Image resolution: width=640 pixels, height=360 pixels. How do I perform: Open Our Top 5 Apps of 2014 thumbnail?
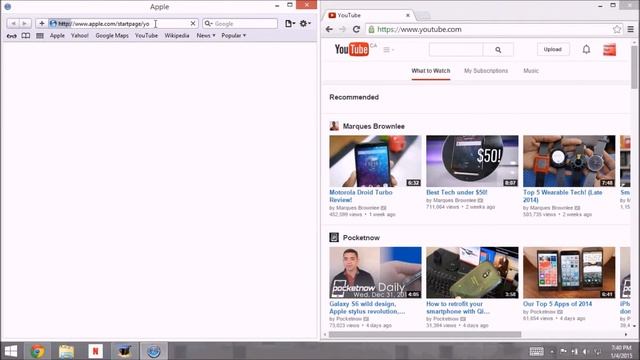click(569, 272)
